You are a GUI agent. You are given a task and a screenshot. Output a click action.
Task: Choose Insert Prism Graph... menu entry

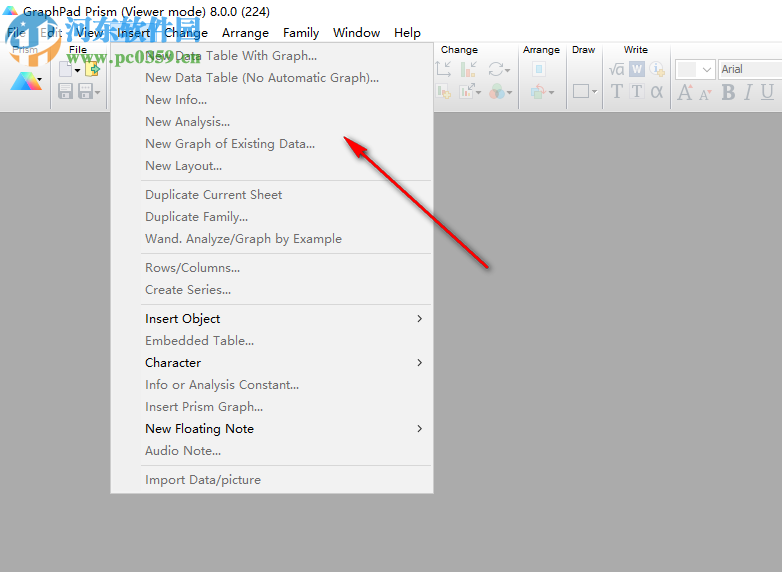point(272,406)
